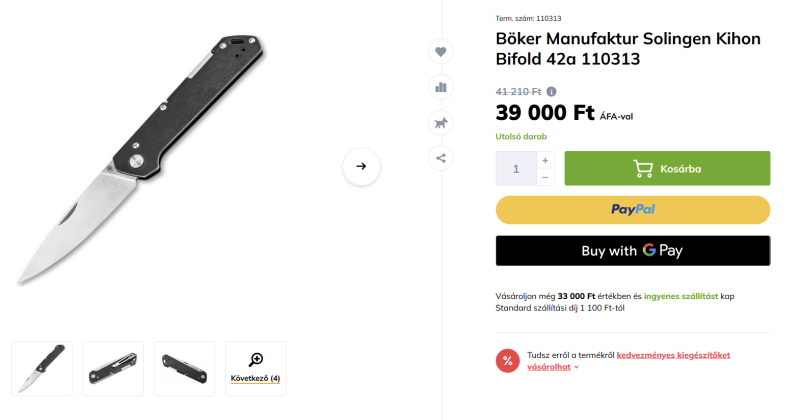Image resolution: width=800 pixels, height=420 pixels.
Task: Select third thumbnail of closed knife
Action: (x=184, y=368)
